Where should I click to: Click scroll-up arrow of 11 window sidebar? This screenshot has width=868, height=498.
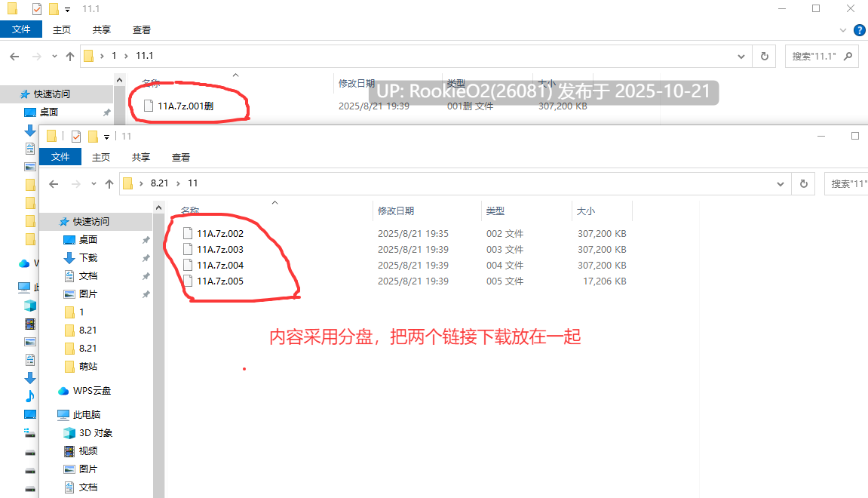tap(159, 207)
